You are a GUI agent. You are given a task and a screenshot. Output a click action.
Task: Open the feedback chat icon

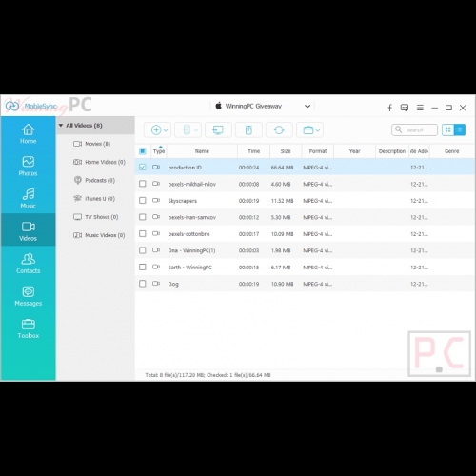coord(405,108)
